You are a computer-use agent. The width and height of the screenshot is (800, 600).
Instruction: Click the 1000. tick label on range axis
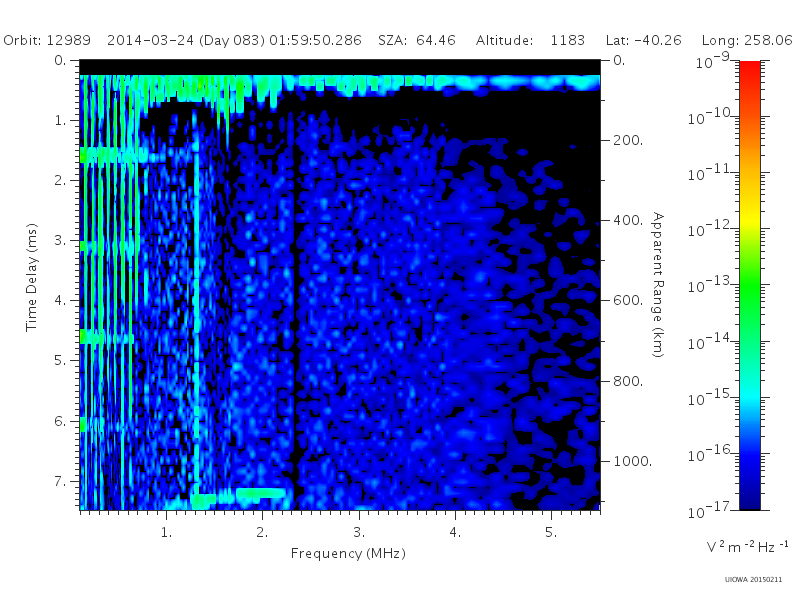(x=632, y=461)
